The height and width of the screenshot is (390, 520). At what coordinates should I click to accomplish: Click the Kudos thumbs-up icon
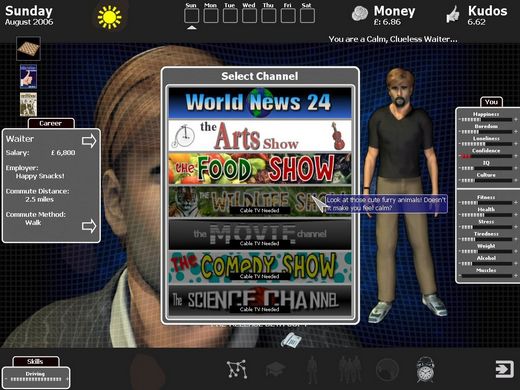point(453,15)
